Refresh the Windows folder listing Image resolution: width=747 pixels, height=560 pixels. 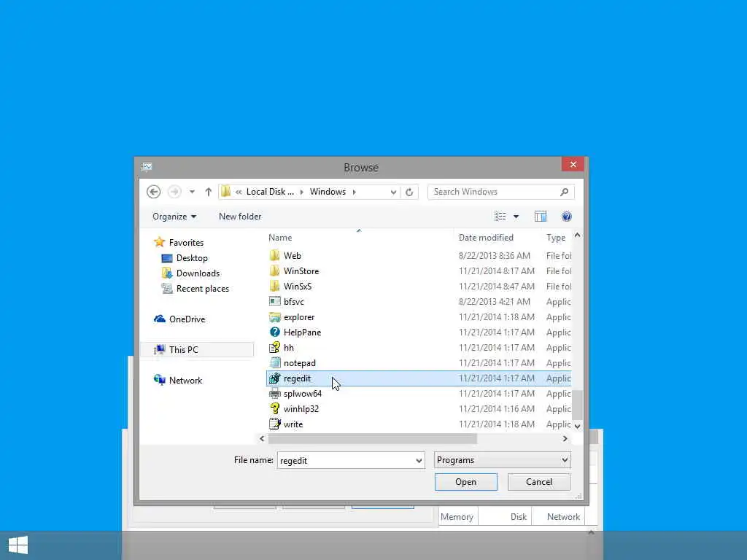coord(409,192)
